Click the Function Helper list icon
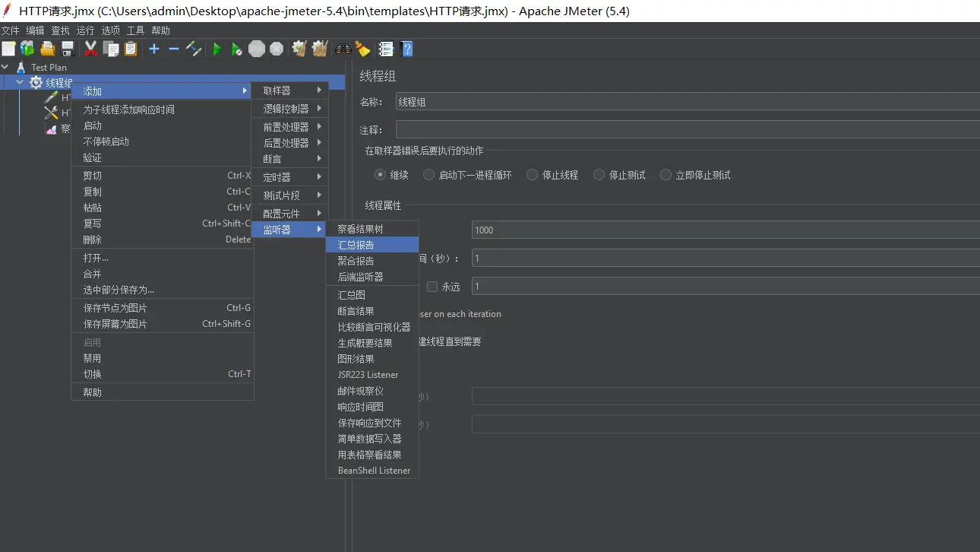 [386, 49]
